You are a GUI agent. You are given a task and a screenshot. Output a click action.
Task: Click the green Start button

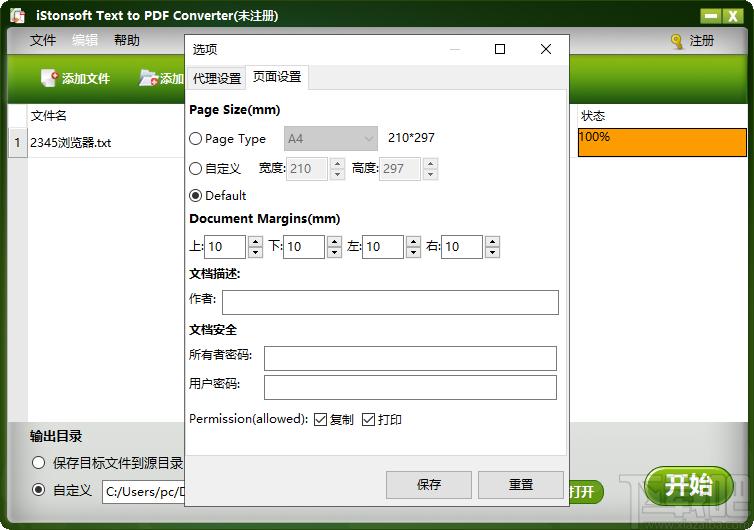click(x=689, y=485)
